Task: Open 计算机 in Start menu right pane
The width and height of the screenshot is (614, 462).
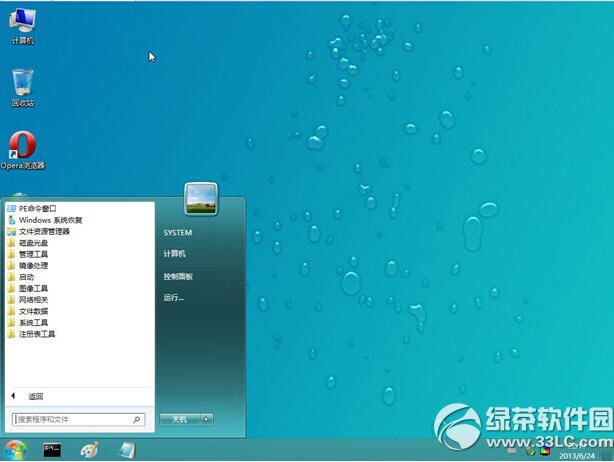Action: pyautogui.click(x=174, y=254)
